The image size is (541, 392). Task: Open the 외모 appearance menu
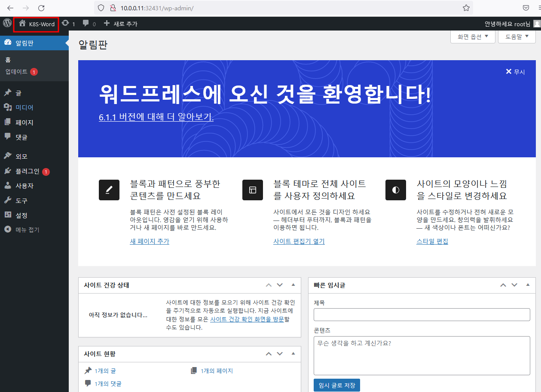tap(34, 156)
